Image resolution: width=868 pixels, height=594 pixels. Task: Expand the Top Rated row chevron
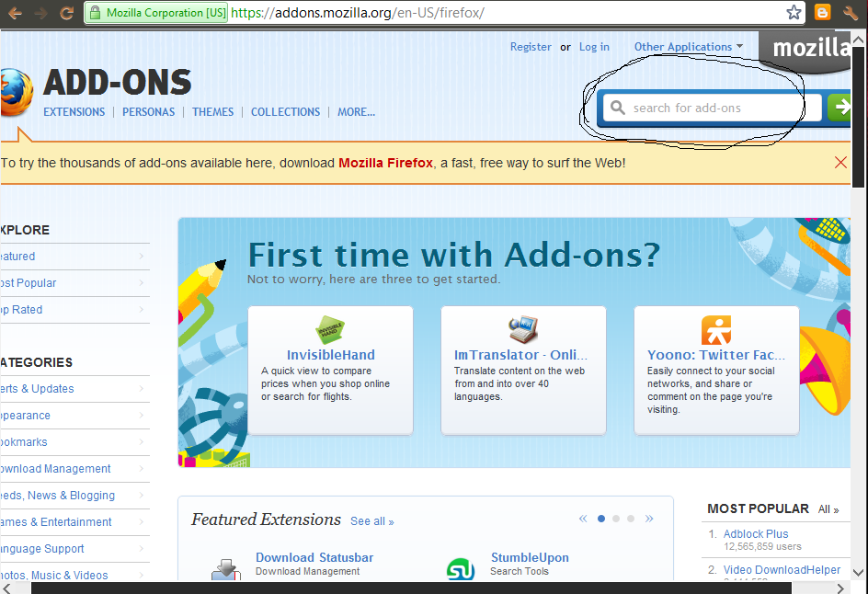pos(142,309)
